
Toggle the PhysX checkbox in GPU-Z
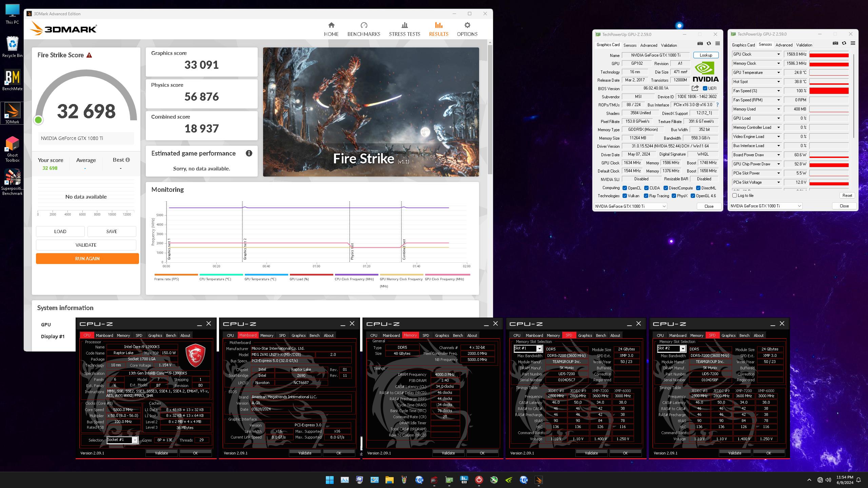[674, 196]
